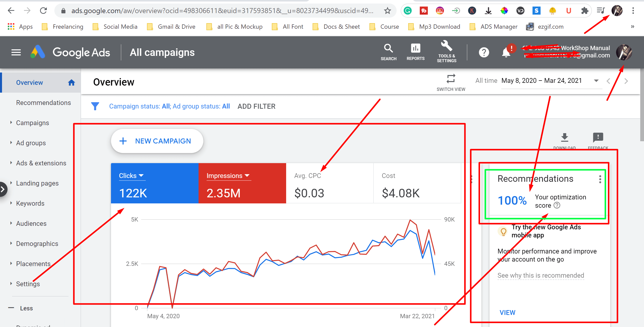Open the Search magnifier tool
This screenshot has width=644, height=327.
click(388, 52)
